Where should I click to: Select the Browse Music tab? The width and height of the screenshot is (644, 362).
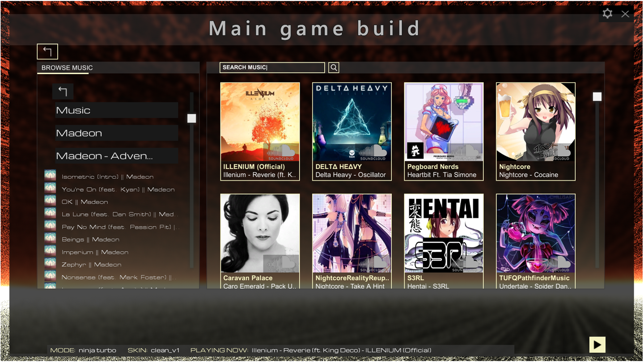(67, 68)
